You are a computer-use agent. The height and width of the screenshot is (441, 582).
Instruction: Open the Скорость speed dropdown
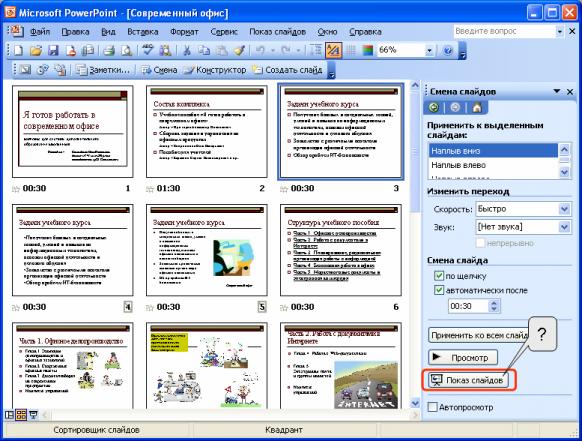pos(565,209)
